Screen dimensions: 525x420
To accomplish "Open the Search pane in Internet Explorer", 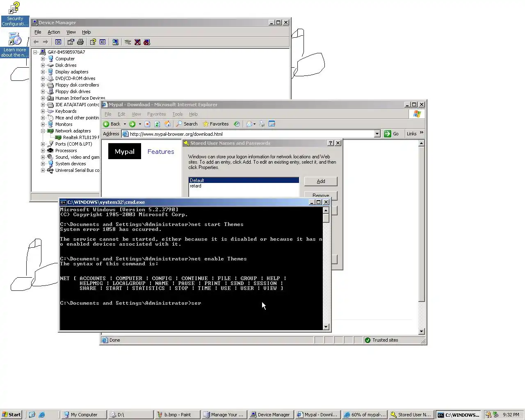I will tap(187, 124).
